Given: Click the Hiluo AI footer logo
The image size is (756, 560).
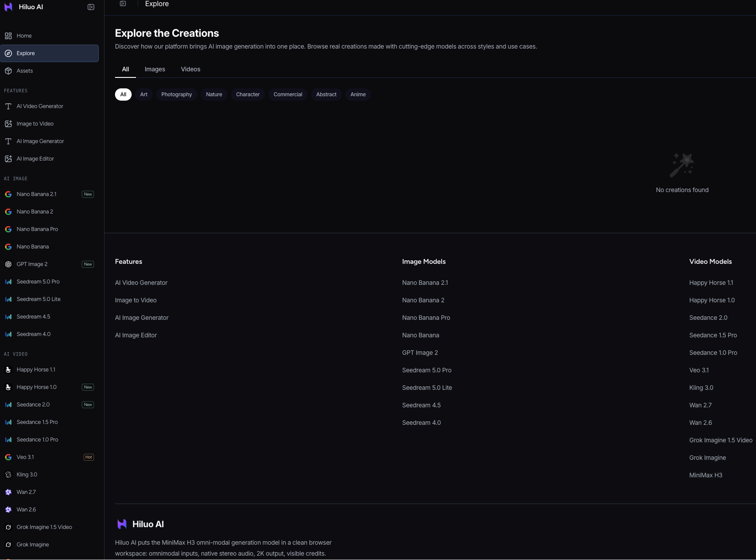Looking at the screenshot, I should tap(122, 524).
